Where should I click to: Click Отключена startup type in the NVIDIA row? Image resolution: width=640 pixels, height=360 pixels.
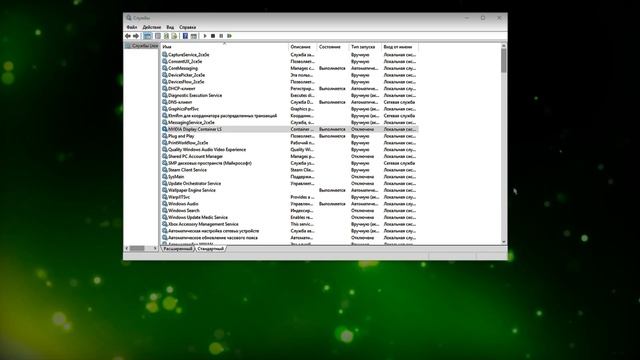362,129
